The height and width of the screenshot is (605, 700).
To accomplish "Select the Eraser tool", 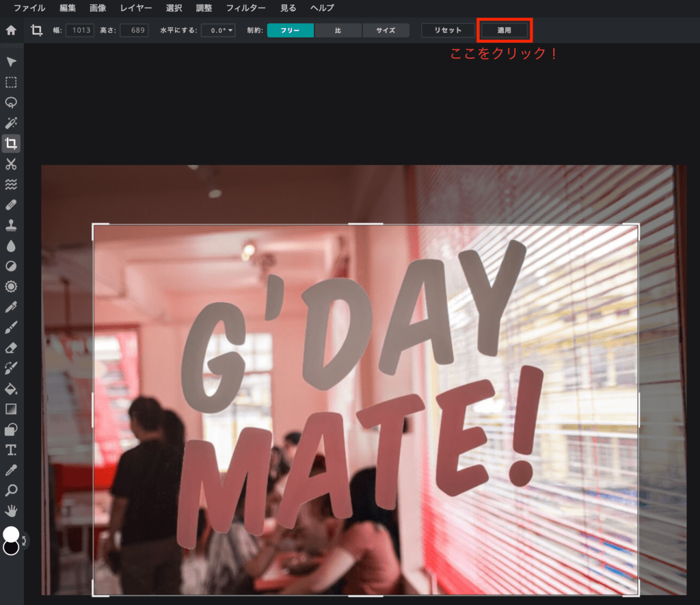I will pyautogui.click(x=11, y=348).
